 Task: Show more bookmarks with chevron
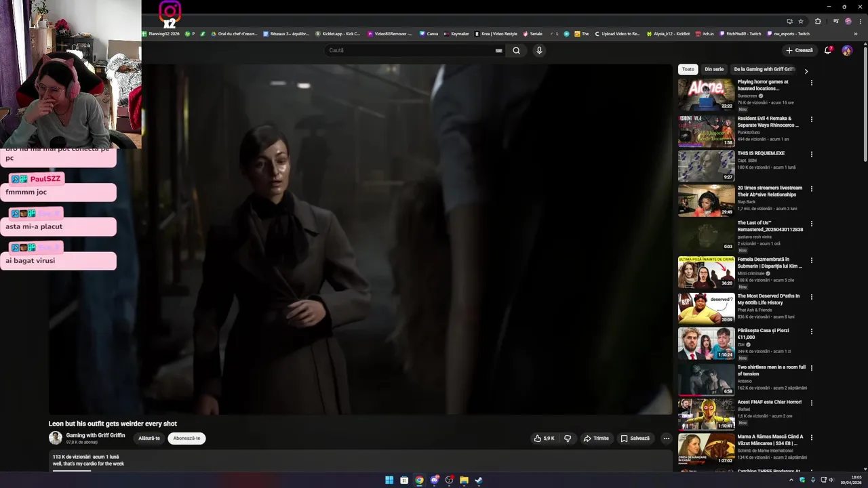click(857, 33)
